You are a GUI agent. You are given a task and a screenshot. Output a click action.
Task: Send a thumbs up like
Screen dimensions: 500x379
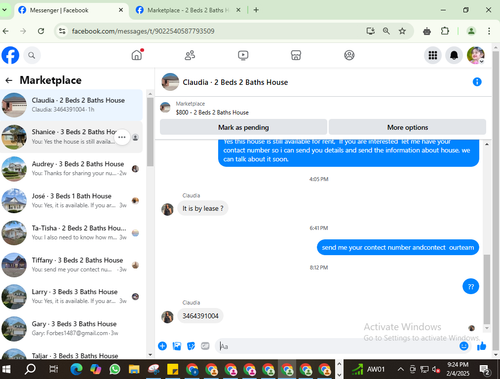click(x=481, y=346)
